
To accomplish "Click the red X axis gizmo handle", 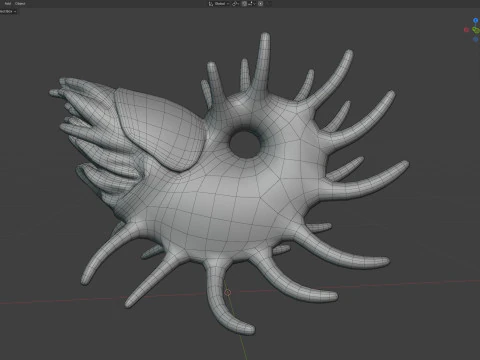I will pos(466,30).
